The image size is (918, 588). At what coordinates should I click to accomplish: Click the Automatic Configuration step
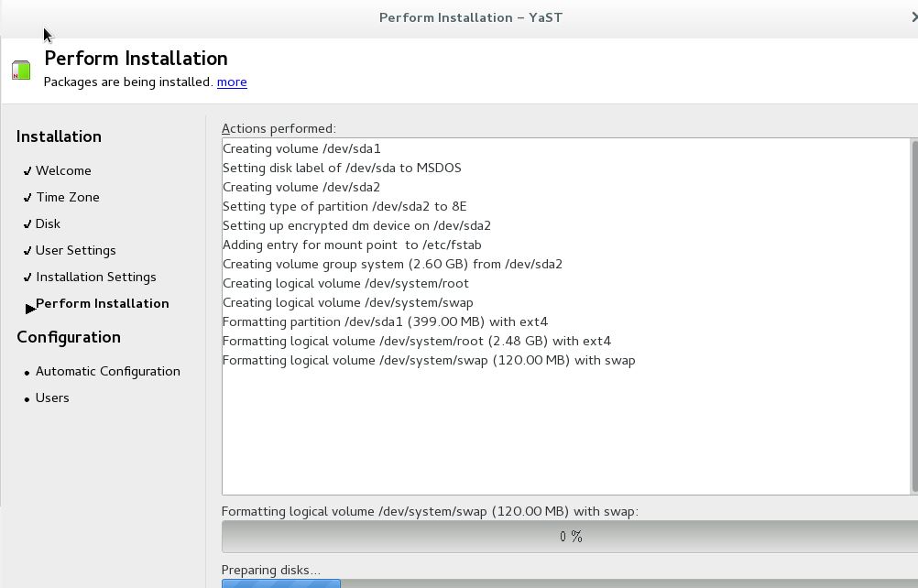108,372
